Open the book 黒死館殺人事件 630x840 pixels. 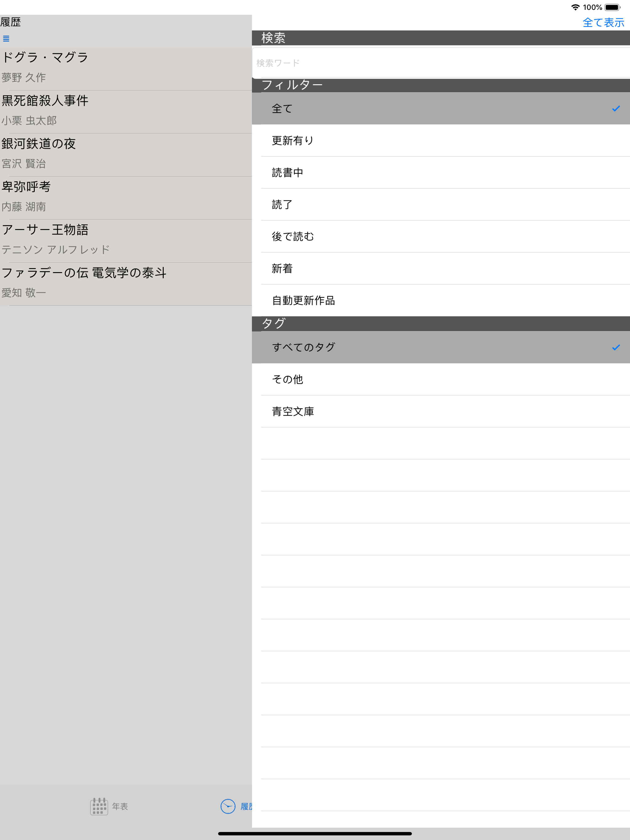click(126, 112)
